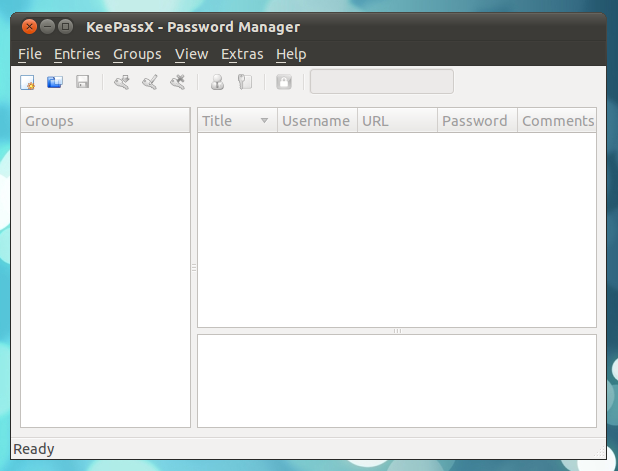Sort by the Username column header
Viewport: 618px width, 471px height.
[x=317, y=121]
